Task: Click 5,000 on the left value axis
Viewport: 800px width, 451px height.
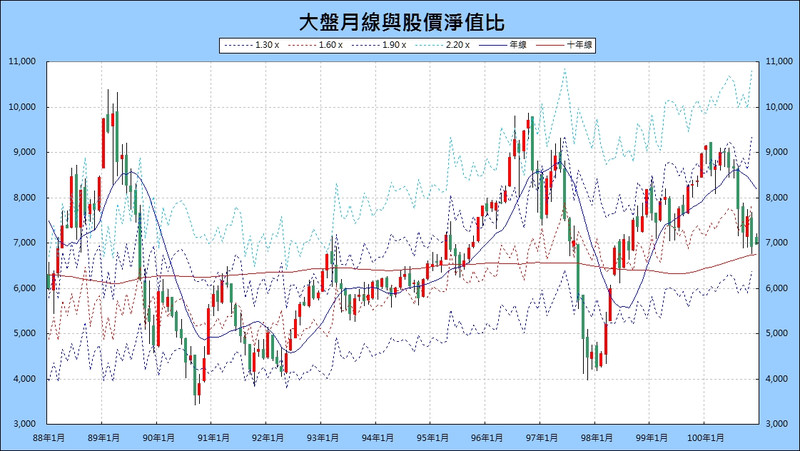Action: pos(24,333)
